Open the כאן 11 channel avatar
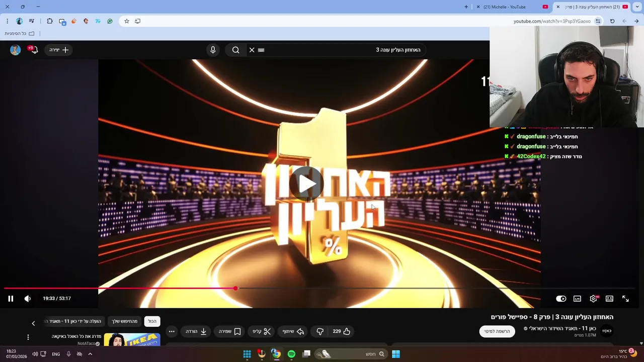The image size is (644, 362). [x=607, y=331]
